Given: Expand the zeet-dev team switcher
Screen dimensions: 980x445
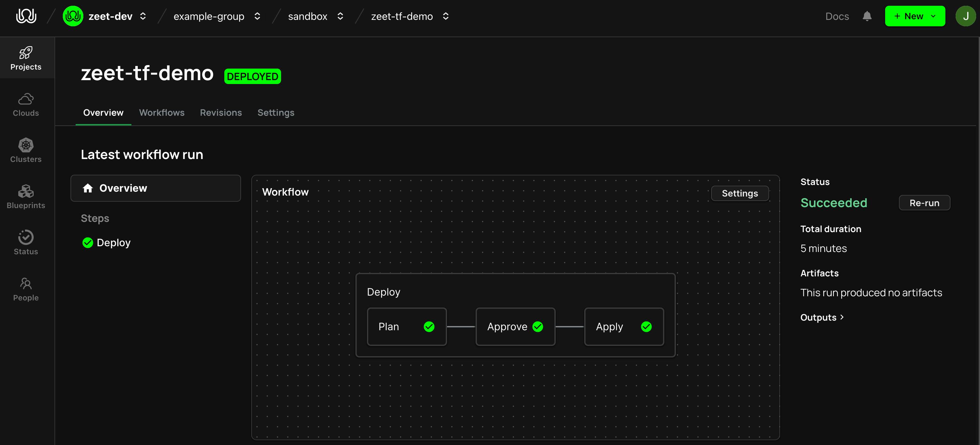Looking at the screenshot, I should point(143,16).
